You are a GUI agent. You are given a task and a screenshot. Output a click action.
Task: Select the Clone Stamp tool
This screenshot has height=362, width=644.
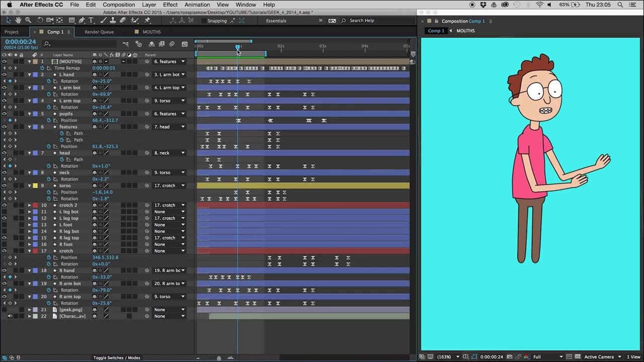113,21
